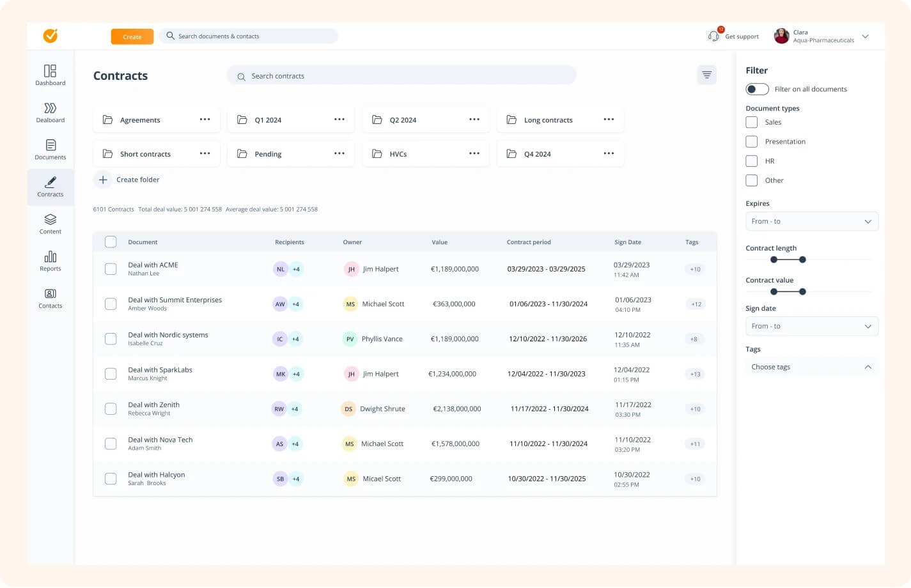
Task: Click Create folder below the folder grid
Action: (127, 180)
